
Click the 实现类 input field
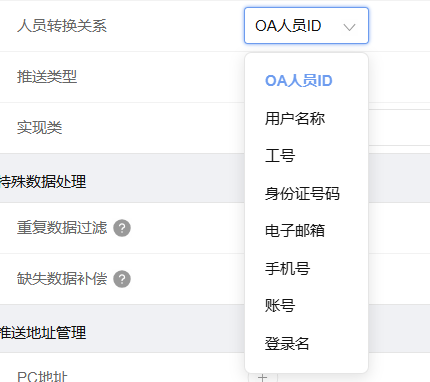tap(399, 127)
